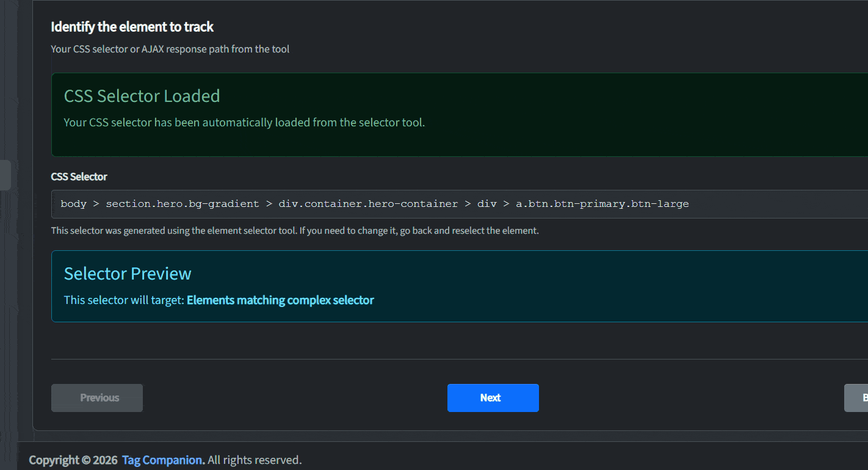Click the 'Identify the element to track' heading
This screenshot has height=470, width=868.
coord(132,27)
